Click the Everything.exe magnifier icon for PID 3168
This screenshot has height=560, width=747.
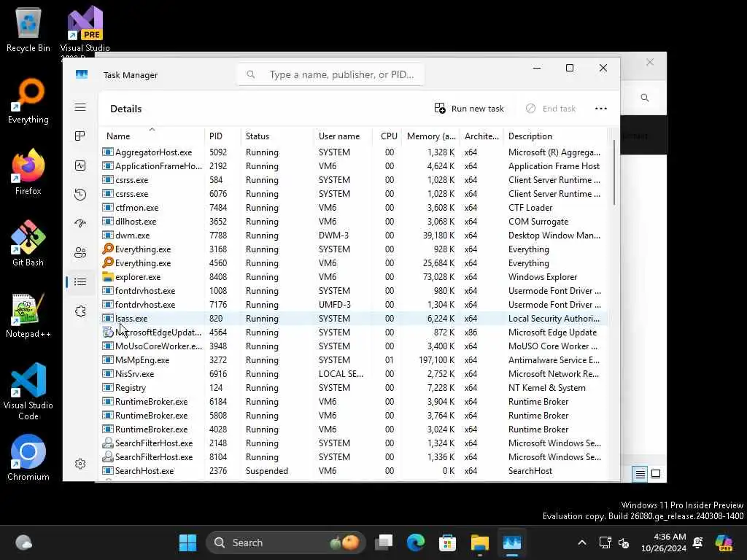(108, 249)
